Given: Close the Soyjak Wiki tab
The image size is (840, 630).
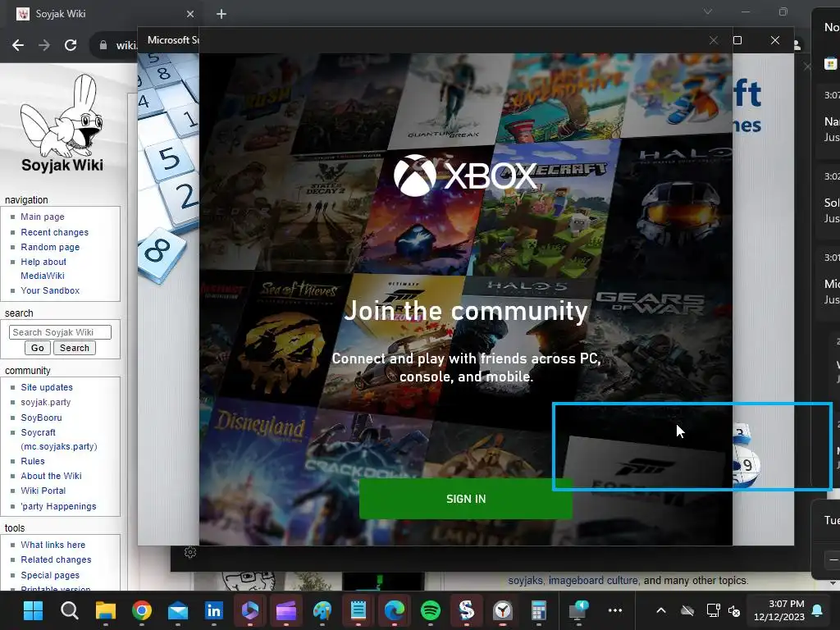Looking at the screenshot, I should coord(190,14).
